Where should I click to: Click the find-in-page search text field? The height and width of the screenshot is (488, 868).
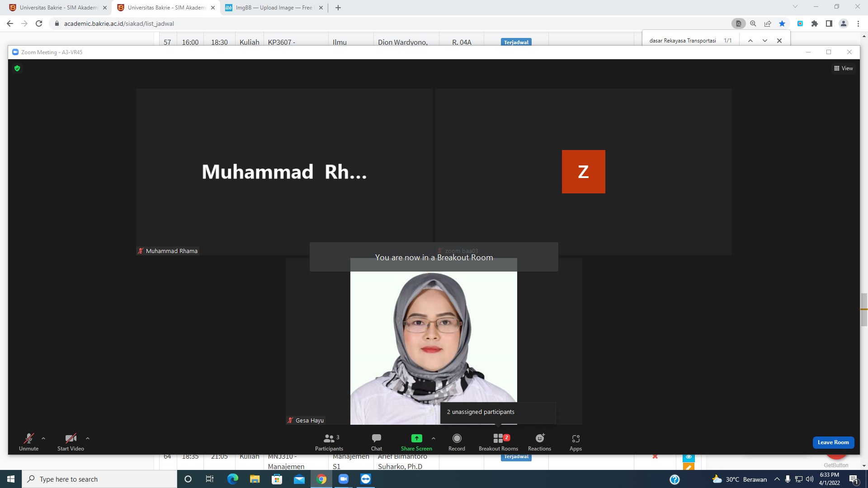point(683,41)
